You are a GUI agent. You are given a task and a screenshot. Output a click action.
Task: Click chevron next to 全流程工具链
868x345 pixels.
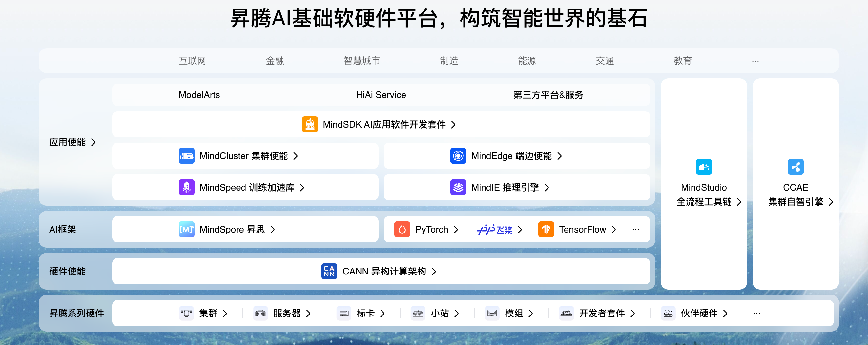click(x=739, y=202)
